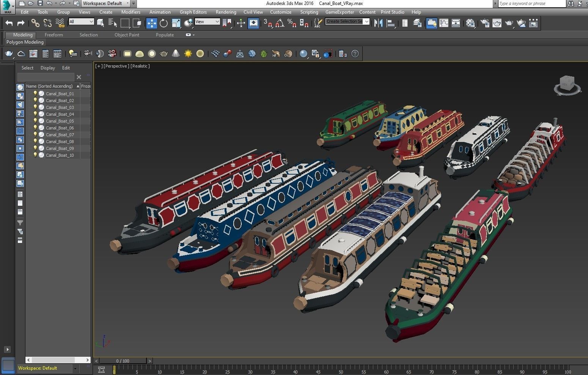Toggle the 3D Snaps button
This screenshot has width=588, height=375.
tap(268, 23)
